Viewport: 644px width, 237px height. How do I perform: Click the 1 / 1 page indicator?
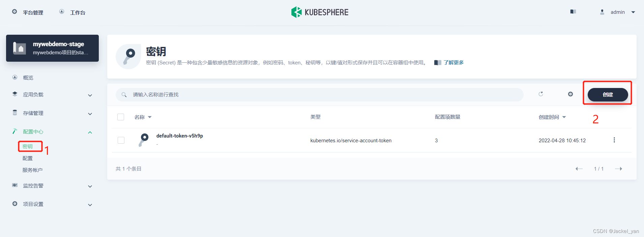coord(599,169)
